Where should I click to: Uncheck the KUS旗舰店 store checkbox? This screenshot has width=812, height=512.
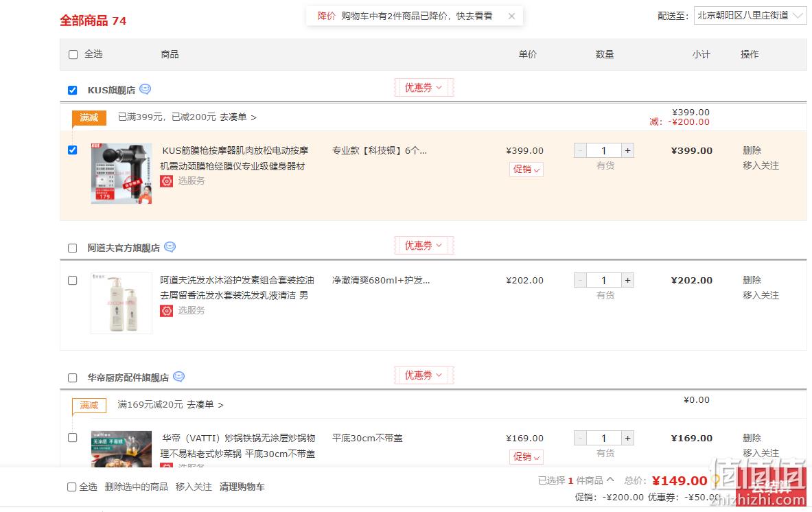[73, 90]
